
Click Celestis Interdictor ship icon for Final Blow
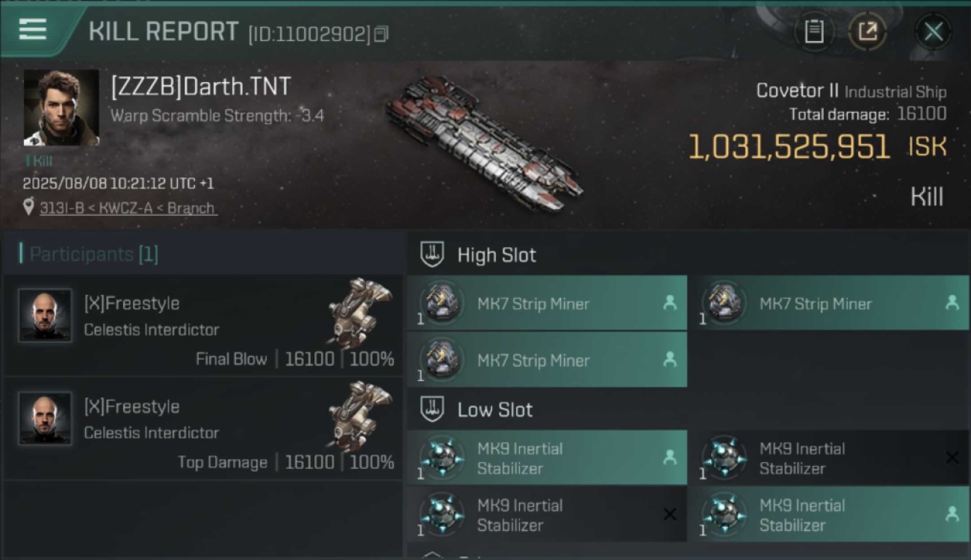359,312
